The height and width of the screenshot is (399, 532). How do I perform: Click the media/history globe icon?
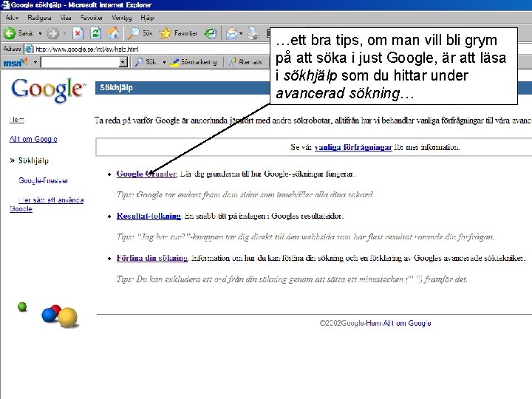click(211, 33)
